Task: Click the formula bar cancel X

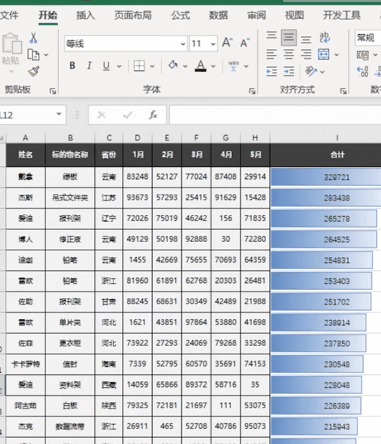Action: tap(101, 115)
